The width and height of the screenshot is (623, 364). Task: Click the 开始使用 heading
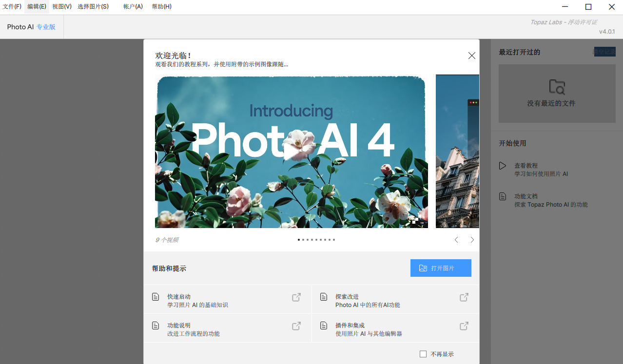click(x=512, y=143)
